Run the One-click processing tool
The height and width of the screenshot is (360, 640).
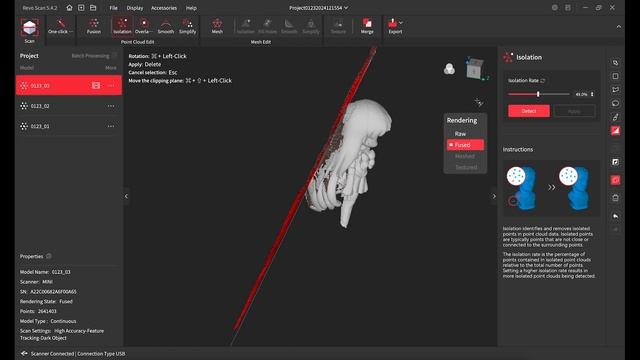pos(60,27)
